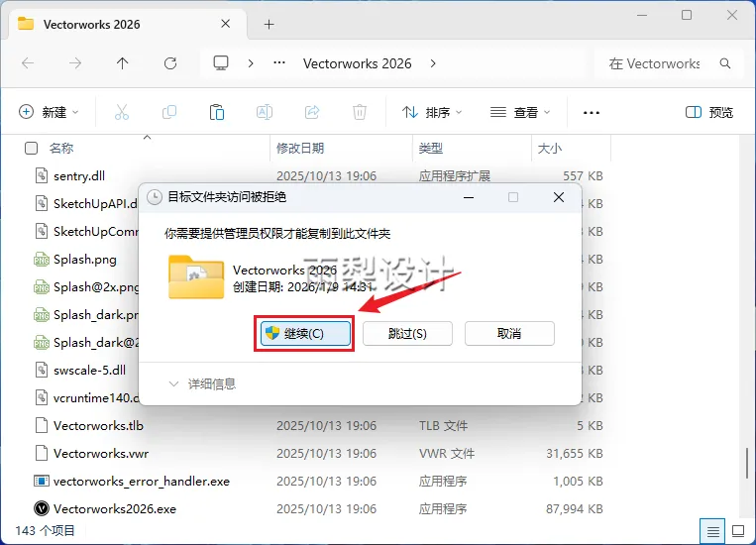This screenshot has width=756, height=545.
Task: Select the swscale-5.dll file
Action: coord(90,370)
